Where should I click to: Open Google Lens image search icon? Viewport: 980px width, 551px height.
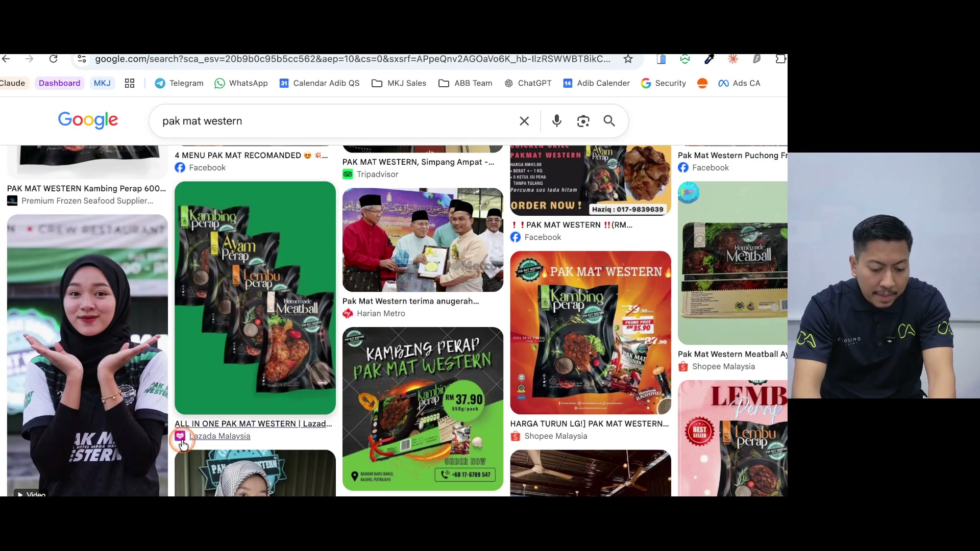point(583,121)
